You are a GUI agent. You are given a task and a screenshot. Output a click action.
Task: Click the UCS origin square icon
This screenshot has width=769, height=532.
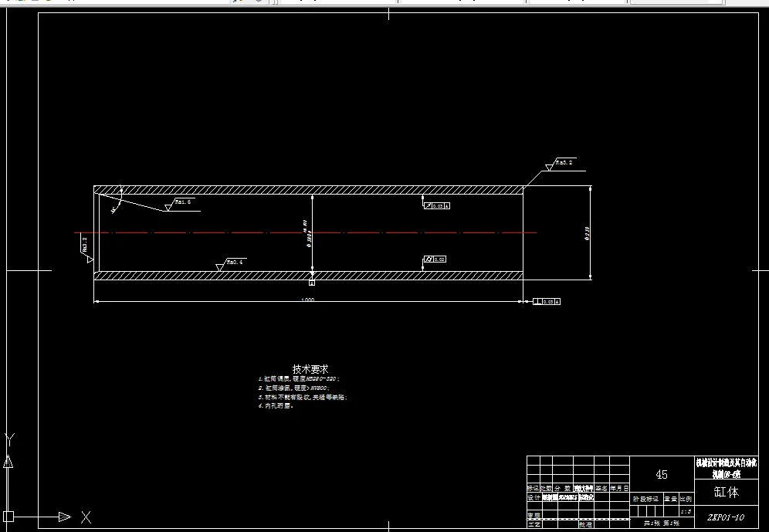click(x=8, y=517)
